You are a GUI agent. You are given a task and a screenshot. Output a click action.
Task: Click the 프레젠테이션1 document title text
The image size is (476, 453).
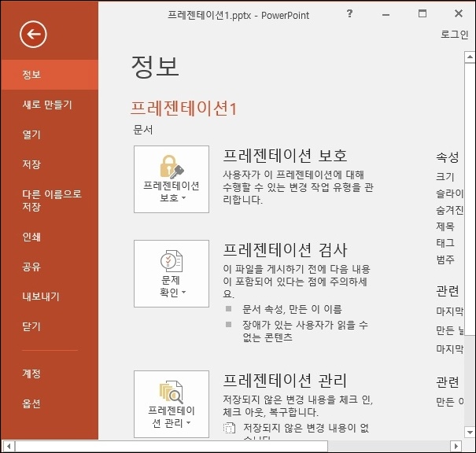[x=183, y=109]
